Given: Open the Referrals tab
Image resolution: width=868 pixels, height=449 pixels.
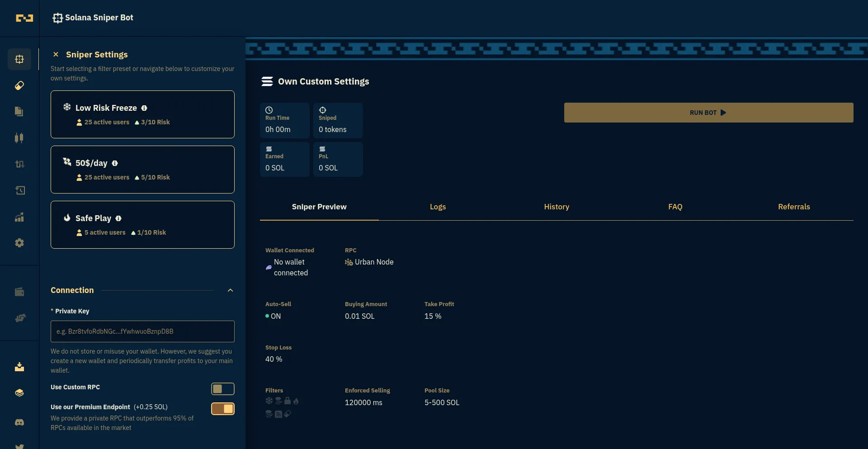Looking at the screenshot, I should (794, 207).
